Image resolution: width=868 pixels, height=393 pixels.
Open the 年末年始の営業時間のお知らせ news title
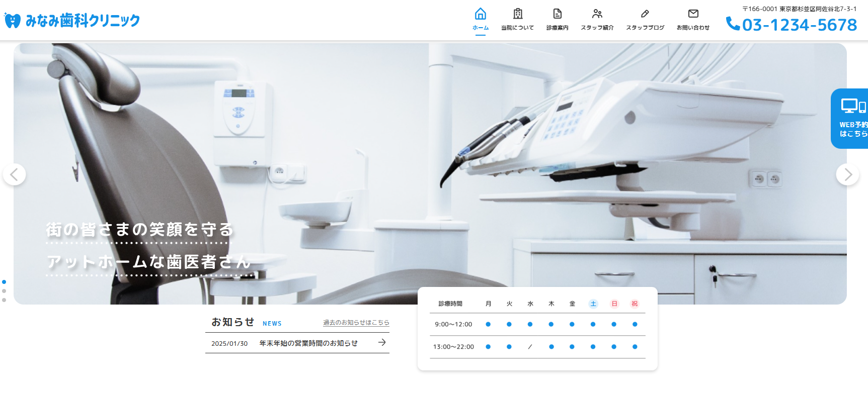click(308, 343)
